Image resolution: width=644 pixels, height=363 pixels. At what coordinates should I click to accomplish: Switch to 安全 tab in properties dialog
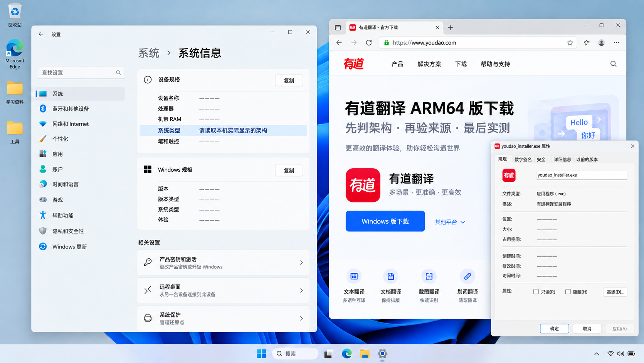[x=541, y=159]
